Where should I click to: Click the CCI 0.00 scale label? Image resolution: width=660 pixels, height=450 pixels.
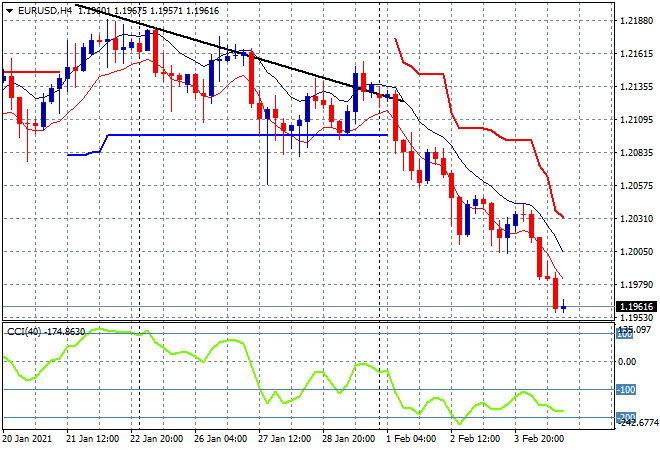point(627,362)
